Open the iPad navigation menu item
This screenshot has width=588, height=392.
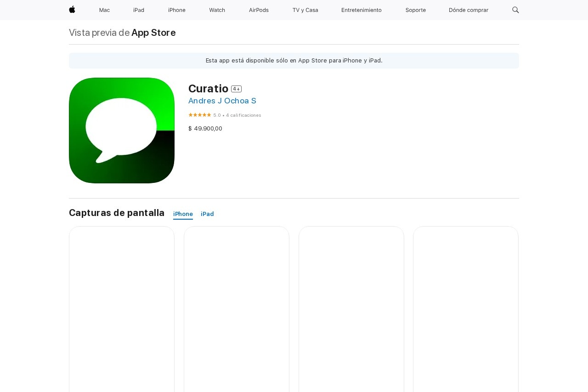click(x=139, y=10)
